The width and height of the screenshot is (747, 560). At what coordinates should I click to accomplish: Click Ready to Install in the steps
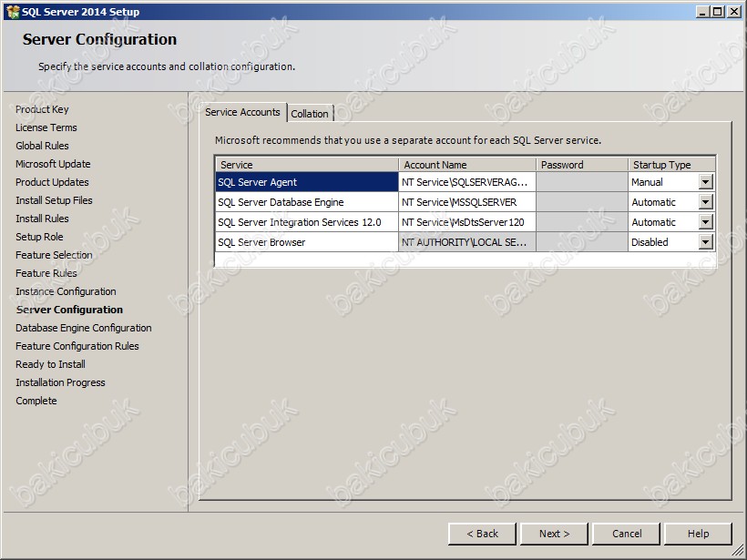(x=50, y=364)
